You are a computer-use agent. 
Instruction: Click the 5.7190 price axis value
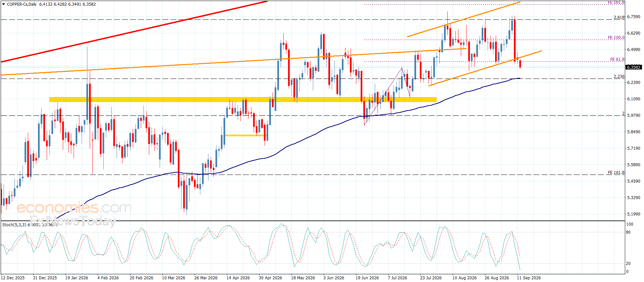tap(634, 148)
